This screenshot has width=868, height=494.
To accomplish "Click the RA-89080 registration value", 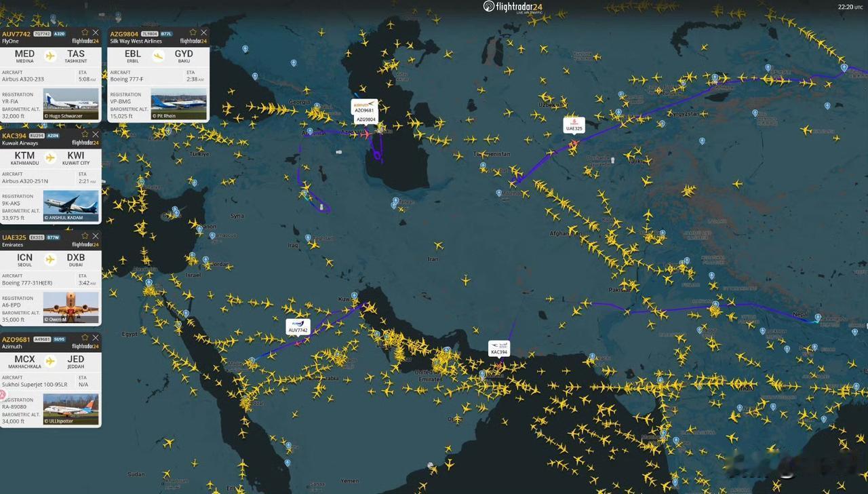I will pyautogui.click(x=14, y=407).
